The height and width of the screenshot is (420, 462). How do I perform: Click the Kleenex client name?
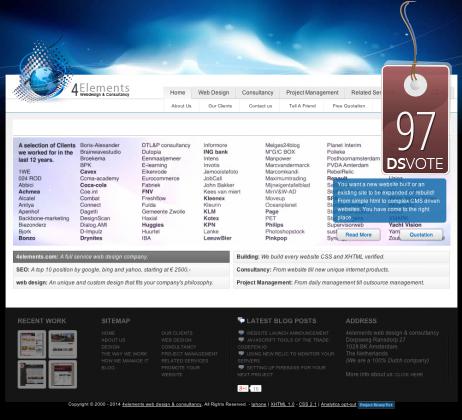point(214,198)
